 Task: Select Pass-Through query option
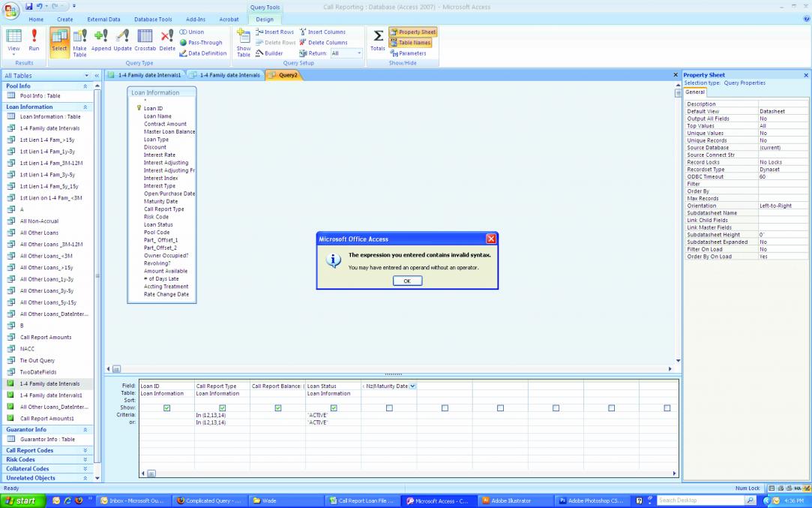201,43
